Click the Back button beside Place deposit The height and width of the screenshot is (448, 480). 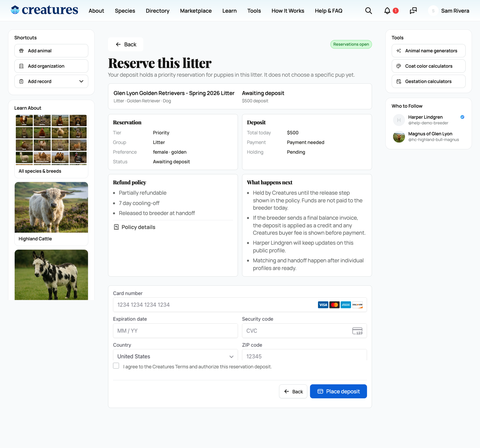pyautogui.click(x=293, y=392)
